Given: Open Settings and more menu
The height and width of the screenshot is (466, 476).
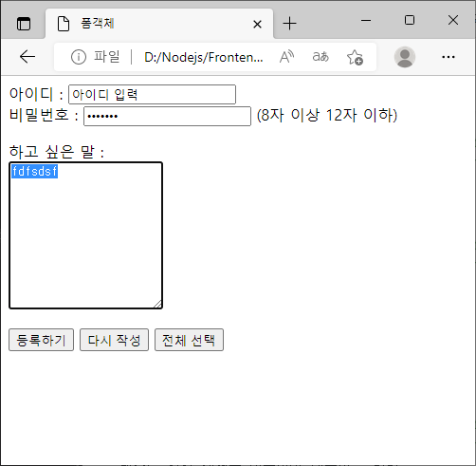Looking at the screenshot, I should (x=449, y=57).
